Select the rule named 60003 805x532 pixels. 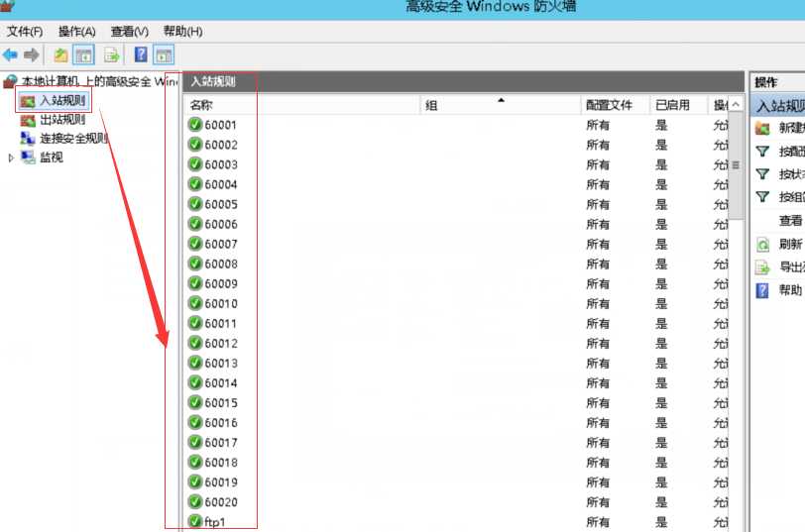[x=221, y=164]
